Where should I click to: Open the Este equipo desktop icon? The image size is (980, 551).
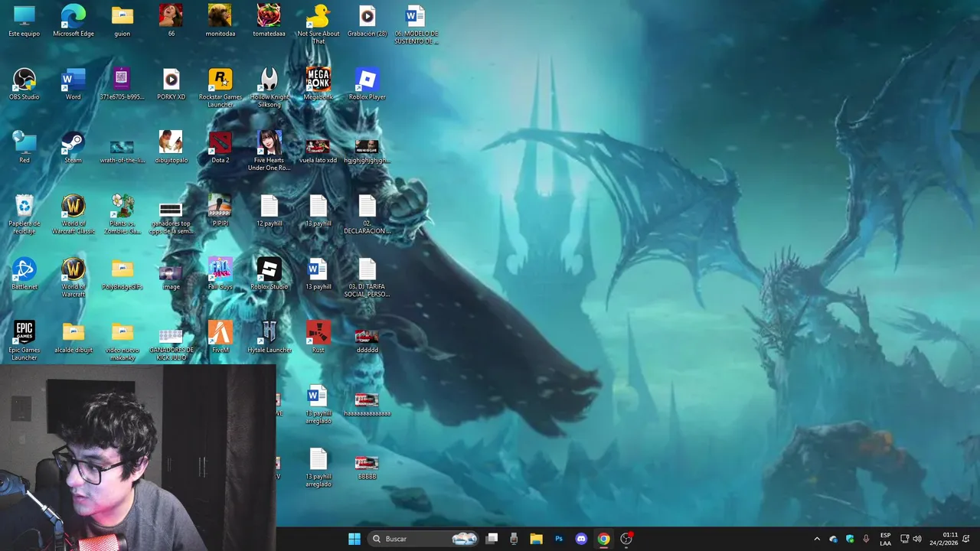tap(24, 21)
